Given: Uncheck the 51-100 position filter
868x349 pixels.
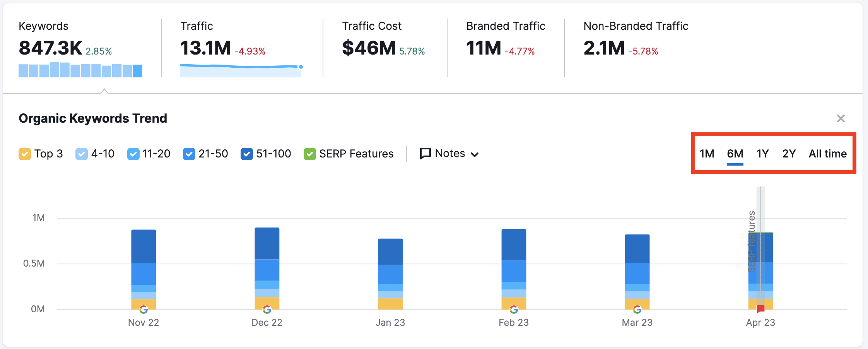Looking at the screenshot, I should pos(246,154).
